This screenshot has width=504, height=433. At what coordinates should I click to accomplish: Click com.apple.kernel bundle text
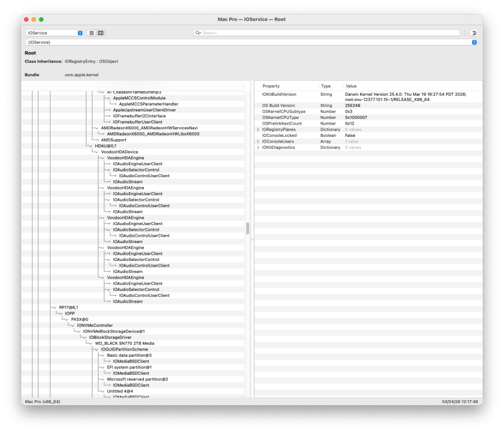coord(81,75)
